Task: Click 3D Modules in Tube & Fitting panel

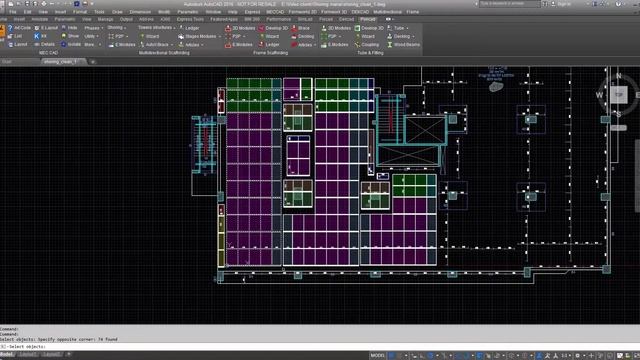Action: (x=336, y=28)
